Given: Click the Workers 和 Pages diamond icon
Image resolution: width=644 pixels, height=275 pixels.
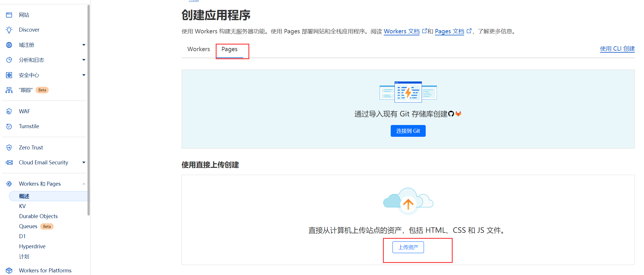Looking at the screenshot, I should click(9, 184).
